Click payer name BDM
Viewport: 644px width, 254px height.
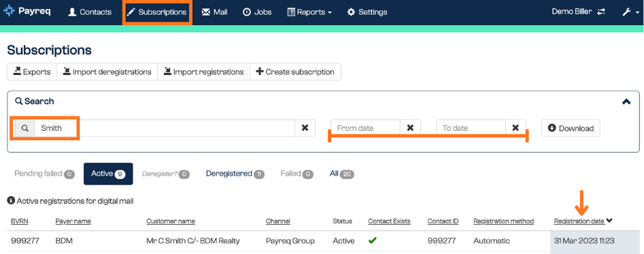click(x=64, y=241)
